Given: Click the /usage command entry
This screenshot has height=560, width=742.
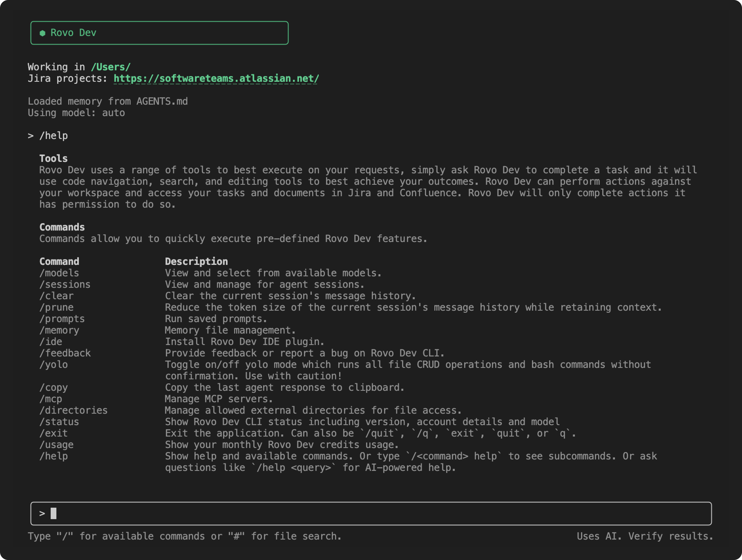Looking at the screenshot, I should pyautogui.click(x=56, y=445).
